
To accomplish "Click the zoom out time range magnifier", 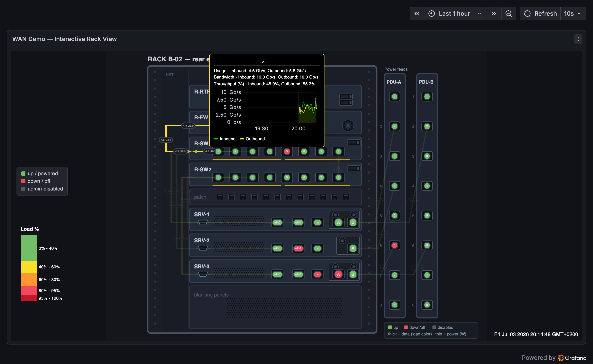I will [508, 14].
